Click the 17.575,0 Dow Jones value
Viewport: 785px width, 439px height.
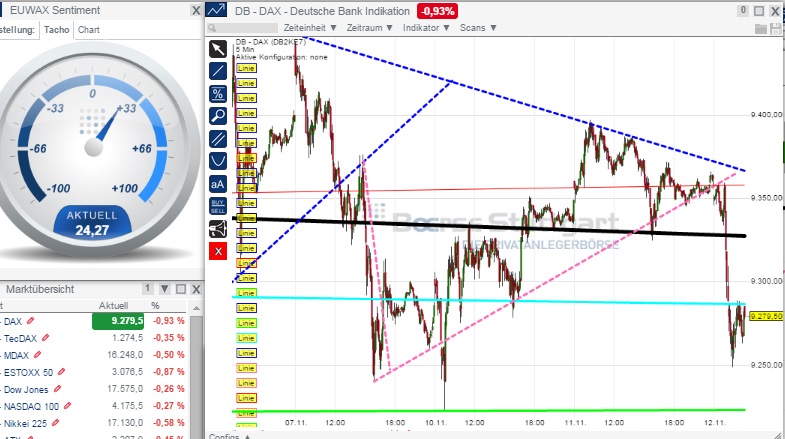pos(125,389)
